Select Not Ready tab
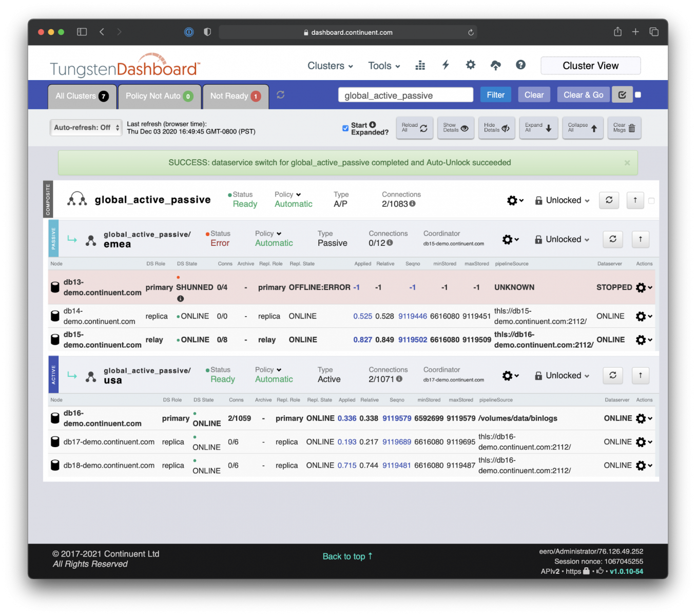Screen dimensions: 696x616 tap(236, 96)
